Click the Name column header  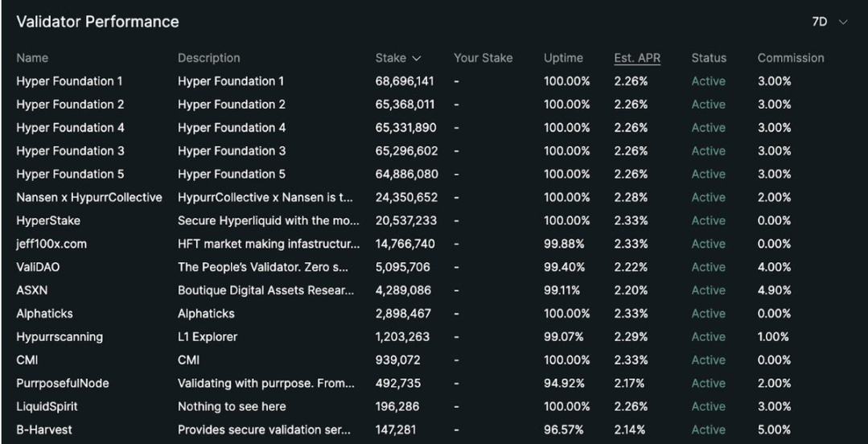[x=32, y=58]
